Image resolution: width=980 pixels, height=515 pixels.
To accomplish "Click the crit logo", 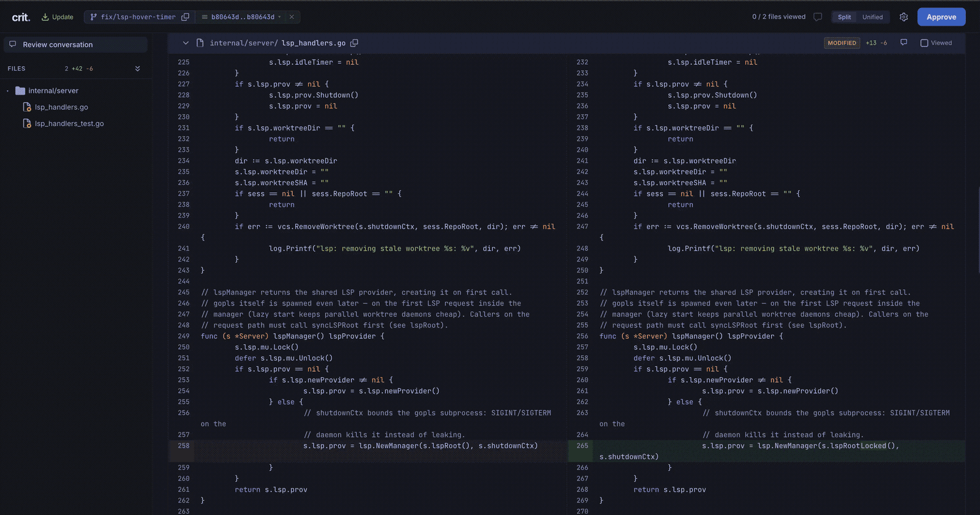I will point(21,17).
